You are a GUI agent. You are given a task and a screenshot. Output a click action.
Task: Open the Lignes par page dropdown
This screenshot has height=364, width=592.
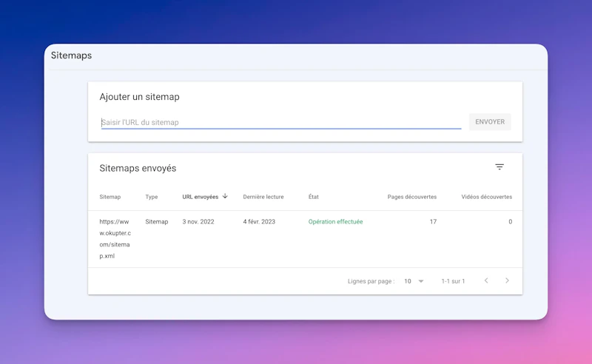[414, 281]
